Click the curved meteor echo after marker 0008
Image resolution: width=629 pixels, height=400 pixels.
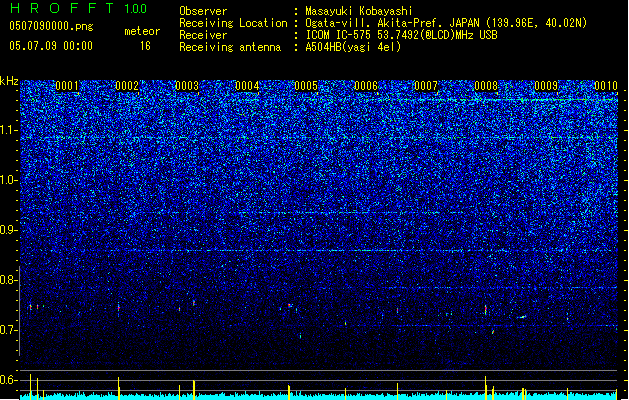(521, 317)
